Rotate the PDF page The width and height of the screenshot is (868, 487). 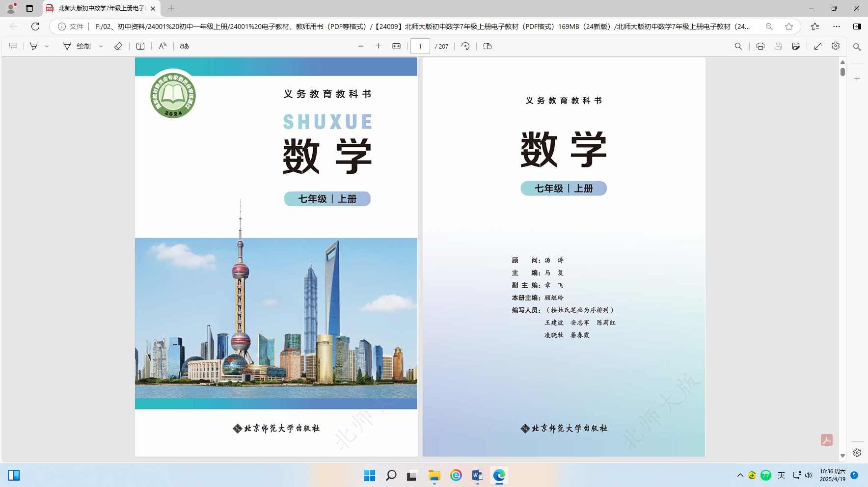coord(465,46)
